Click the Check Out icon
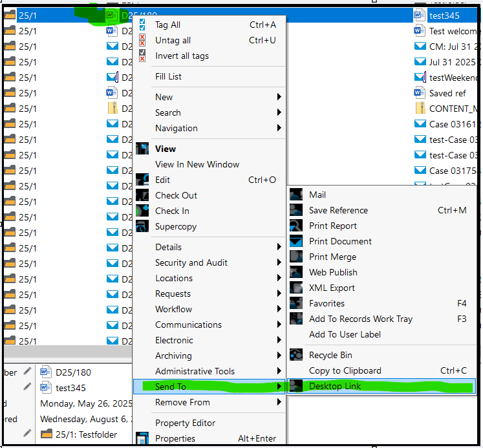Screen dimensions: 483x448 pos(142,195)
